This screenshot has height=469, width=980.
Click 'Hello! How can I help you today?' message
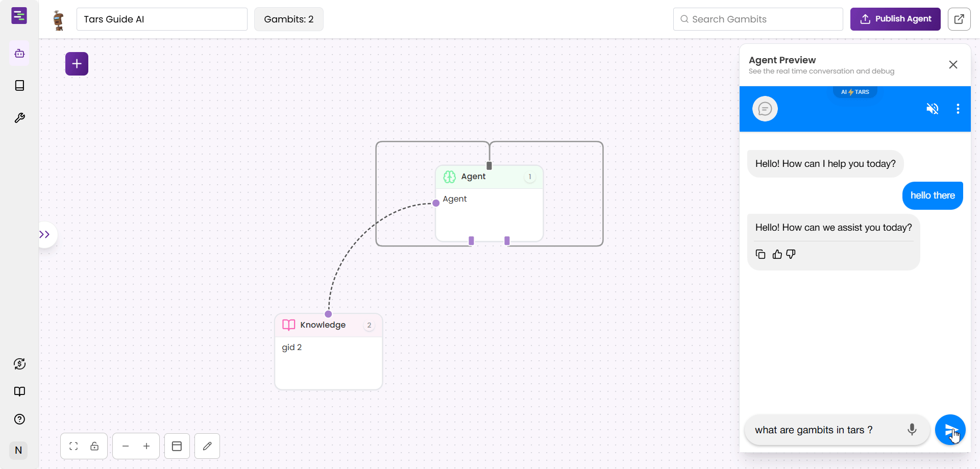[825, 164]
